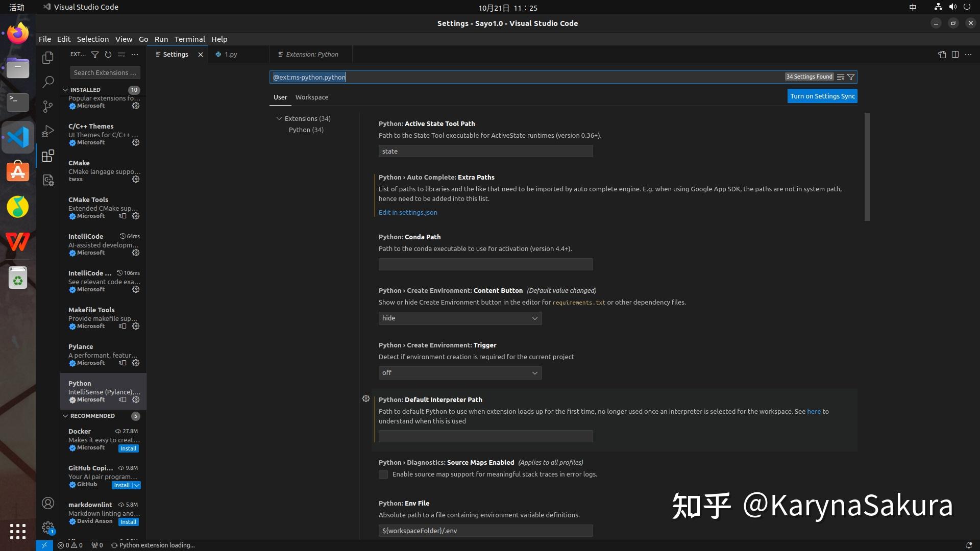
Task: Collapse the Extensions (34) tree item
Action: 279,118
